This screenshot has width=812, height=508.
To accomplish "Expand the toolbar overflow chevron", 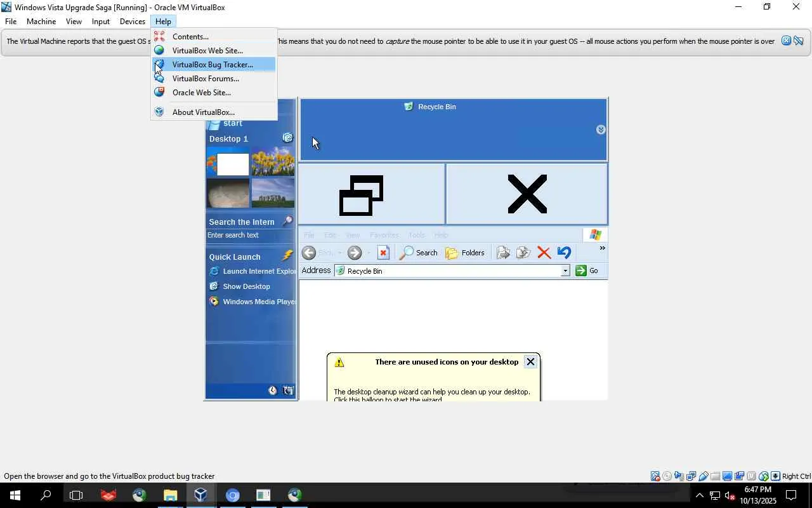I will [602, 248].
